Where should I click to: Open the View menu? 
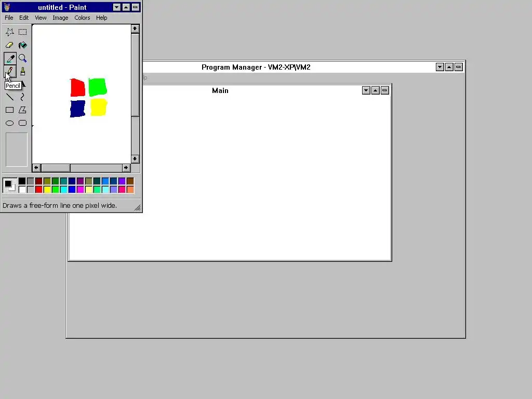pyautogui.click(x=41, y=18)
